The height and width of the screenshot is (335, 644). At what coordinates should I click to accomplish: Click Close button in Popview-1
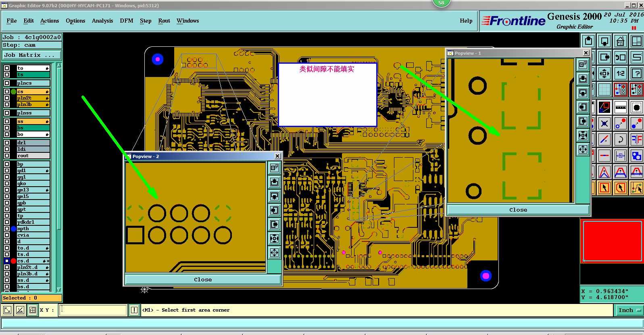pyautogui.click(x=518, y=210)
